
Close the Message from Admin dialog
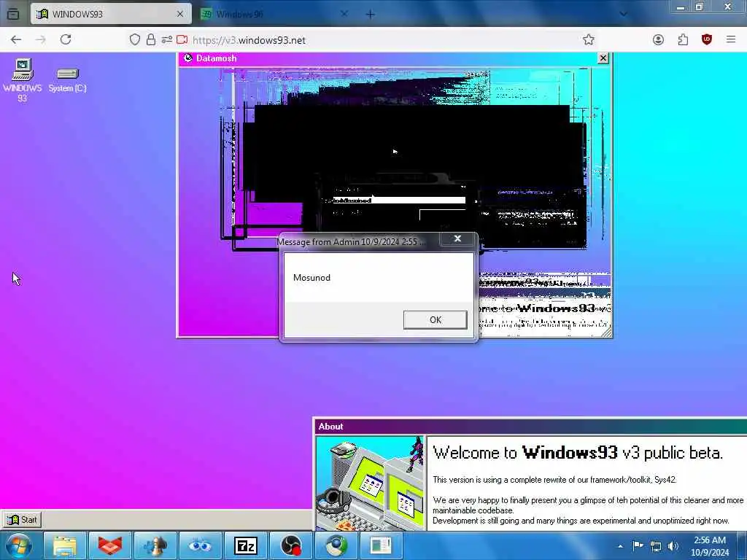(457, 238)
